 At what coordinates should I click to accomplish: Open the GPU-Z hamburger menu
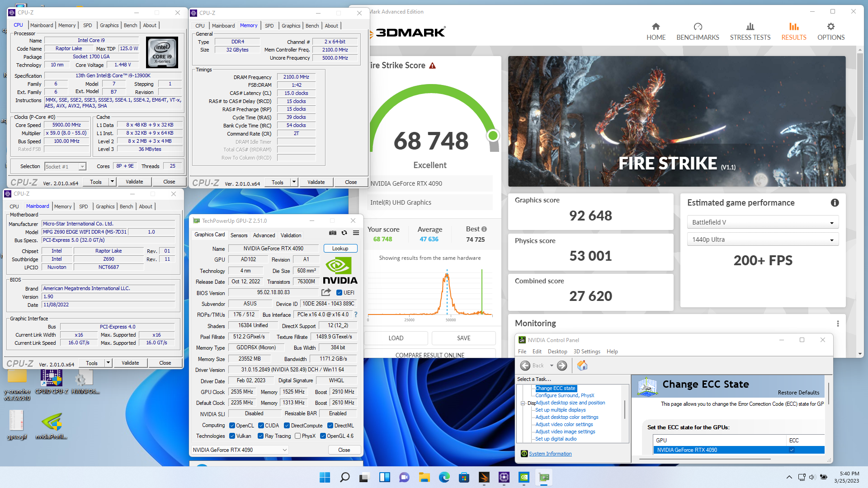pos(356,233)
